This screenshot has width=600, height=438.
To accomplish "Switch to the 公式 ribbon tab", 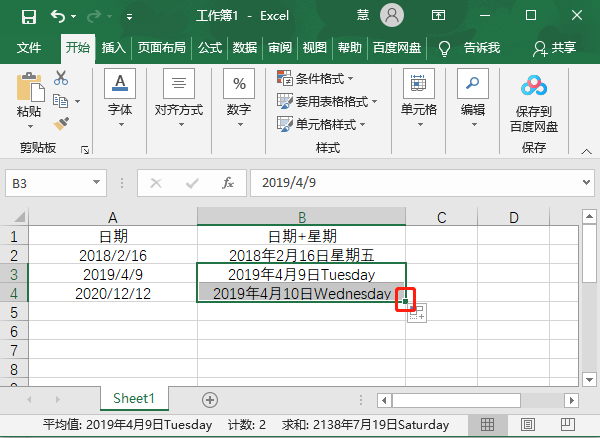I will tap(209, 47).
